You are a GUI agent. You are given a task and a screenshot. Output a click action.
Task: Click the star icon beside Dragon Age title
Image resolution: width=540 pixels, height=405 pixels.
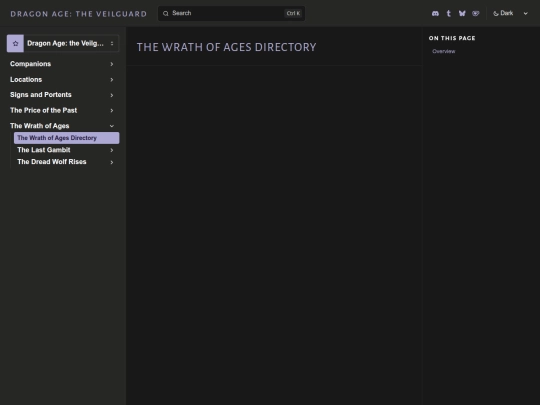[15, 43]
